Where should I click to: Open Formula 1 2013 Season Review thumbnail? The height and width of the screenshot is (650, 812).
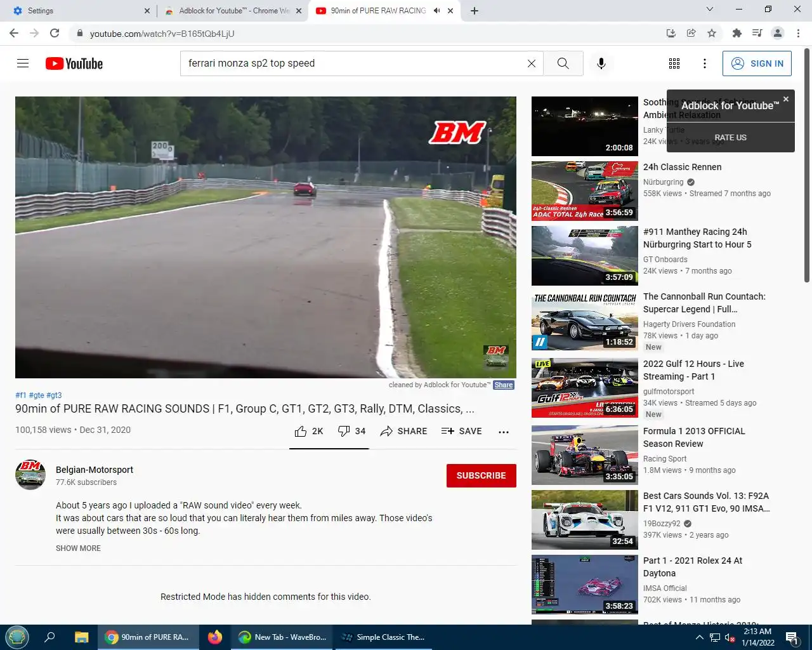click(585, 455)
